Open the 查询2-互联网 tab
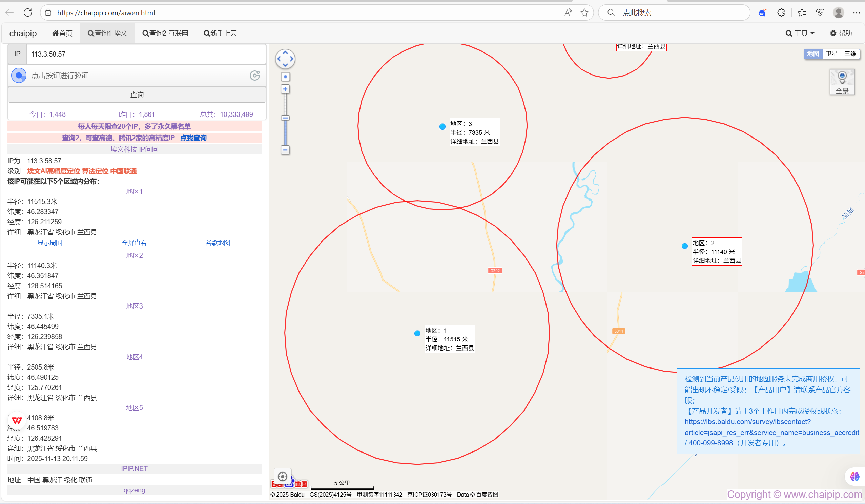Image resolution: width=865 pixels, height=504 pixels. pyautogui.click(x=165, y=33)
